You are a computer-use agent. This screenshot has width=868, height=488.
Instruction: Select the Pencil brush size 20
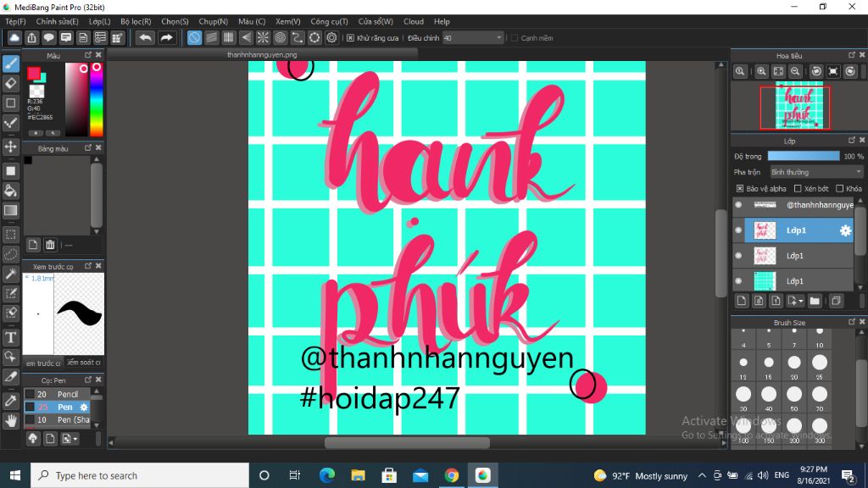57,394
